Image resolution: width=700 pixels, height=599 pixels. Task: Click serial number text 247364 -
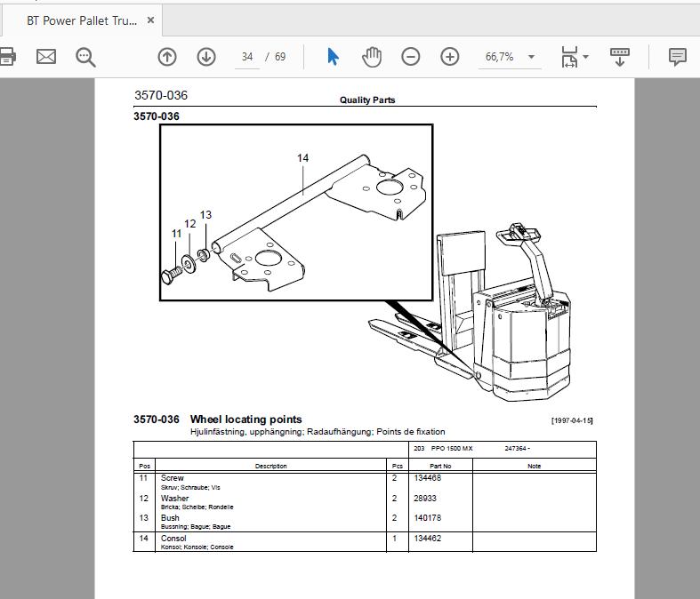point(518,448)
